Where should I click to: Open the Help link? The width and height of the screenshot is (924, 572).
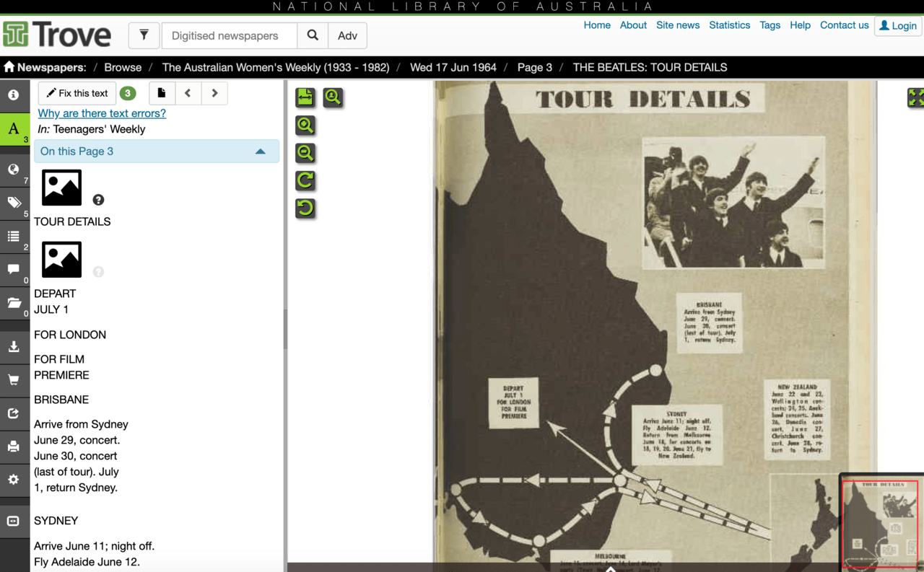click(800, 25)
